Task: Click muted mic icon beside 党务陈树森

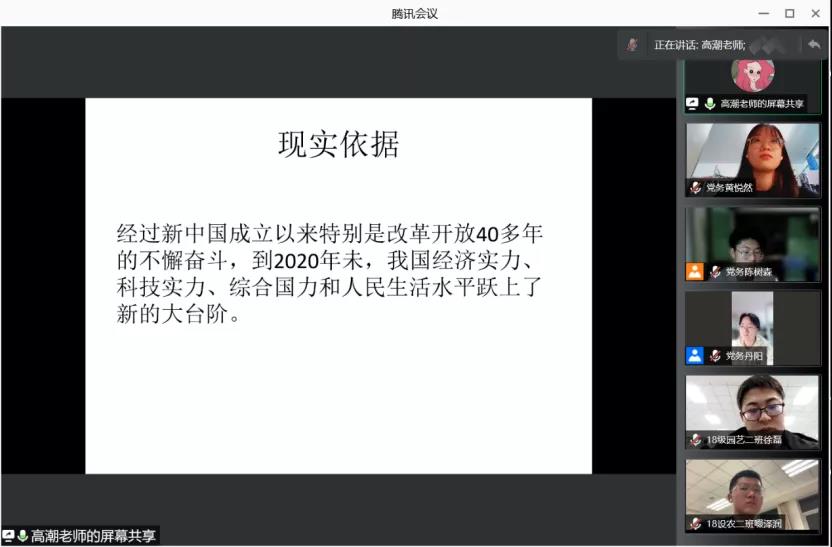Action: pos(715,271)
